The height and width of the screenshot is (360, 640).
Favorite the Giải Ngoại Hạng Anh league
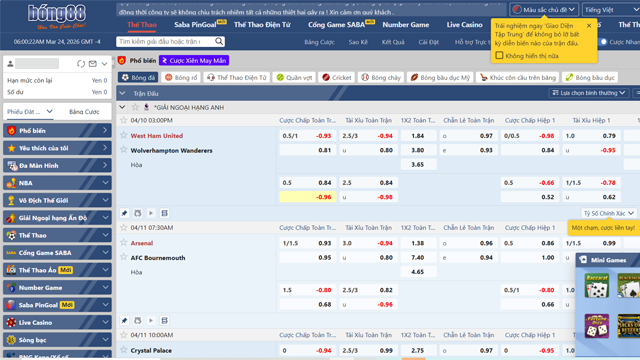tap(135, 107)
